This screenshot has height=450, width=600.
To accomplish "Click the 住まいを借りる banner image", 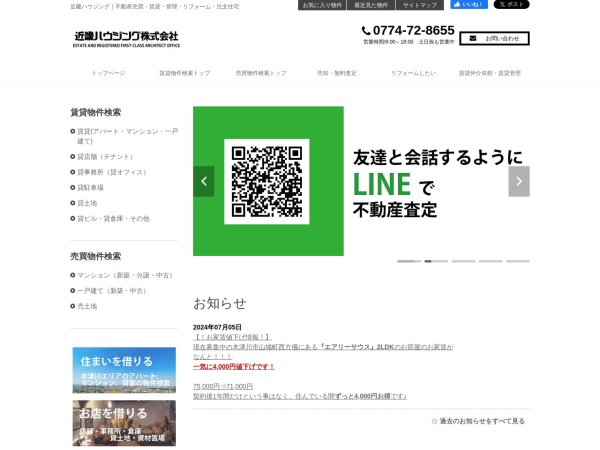I will click(124, 370).
